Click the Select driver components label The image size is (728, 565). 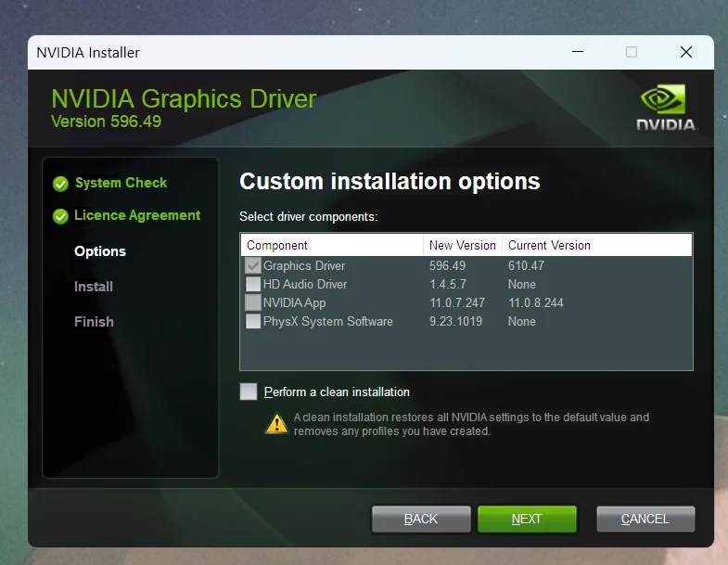pyautogui.click(x=308, y=217)
